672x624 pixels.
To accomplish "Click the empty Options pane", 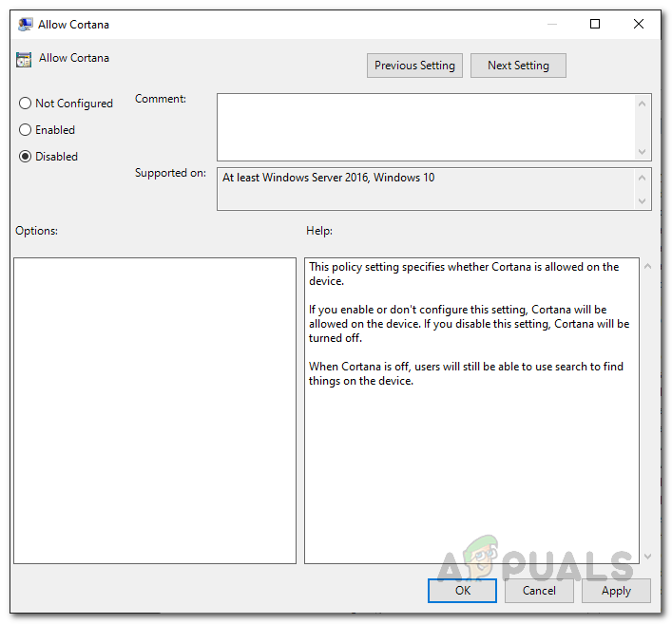I will pos(155,410).
